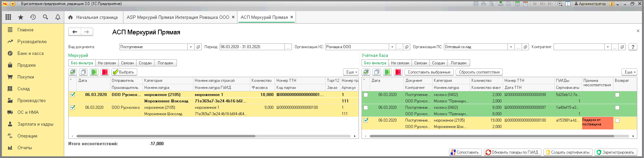The image size is (644, 158).
Task: Expand the Контрагент dropdown
Action: (608, 47)
